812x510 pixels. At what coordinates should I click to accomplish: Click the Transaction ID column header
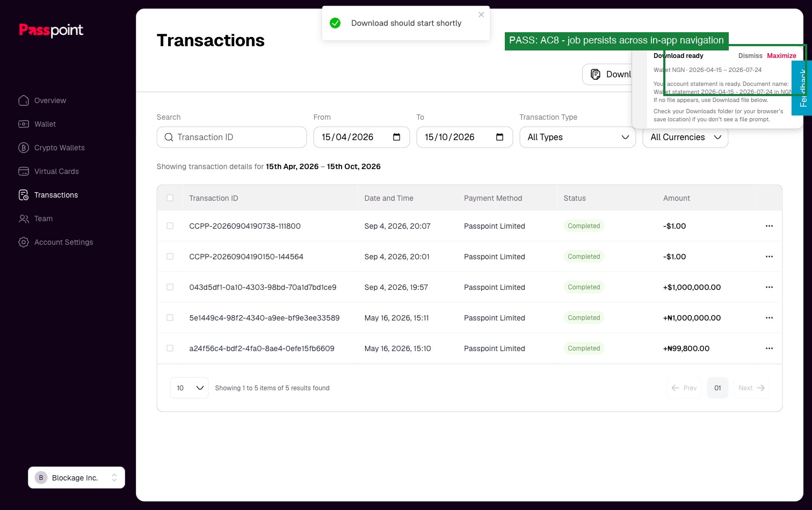pos(214,198)
